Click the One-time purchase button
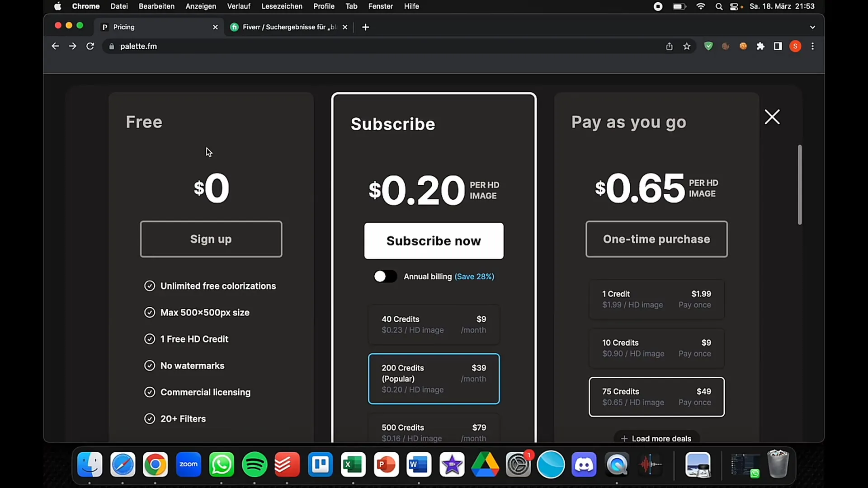The width and height of the screenshot is (868, 488). (x=656, y=239)
